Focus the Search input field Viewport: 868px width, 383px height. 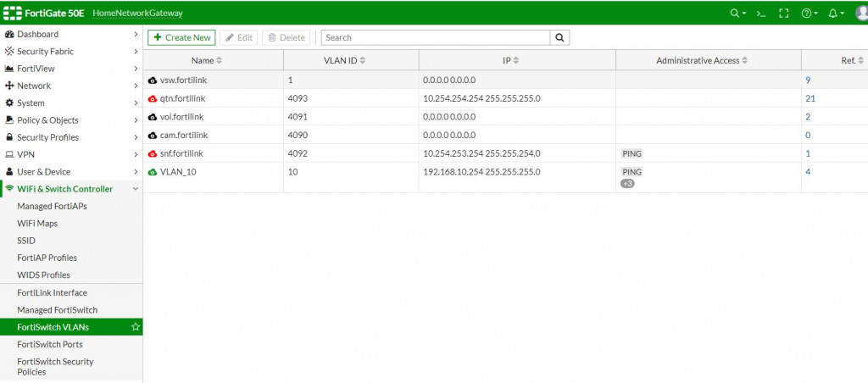pos(436,37)
